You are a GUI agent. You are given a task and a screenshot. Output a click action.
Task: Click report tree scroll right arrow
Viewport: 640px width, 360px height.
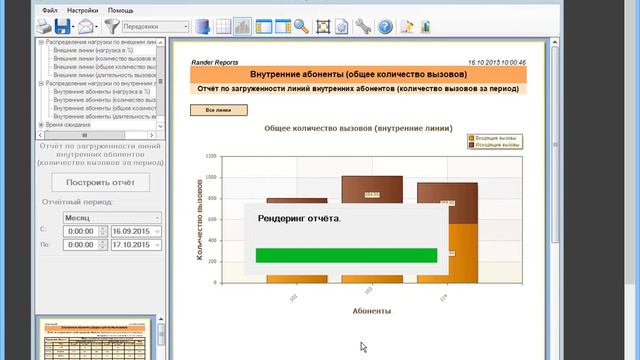tap(151, 135)
